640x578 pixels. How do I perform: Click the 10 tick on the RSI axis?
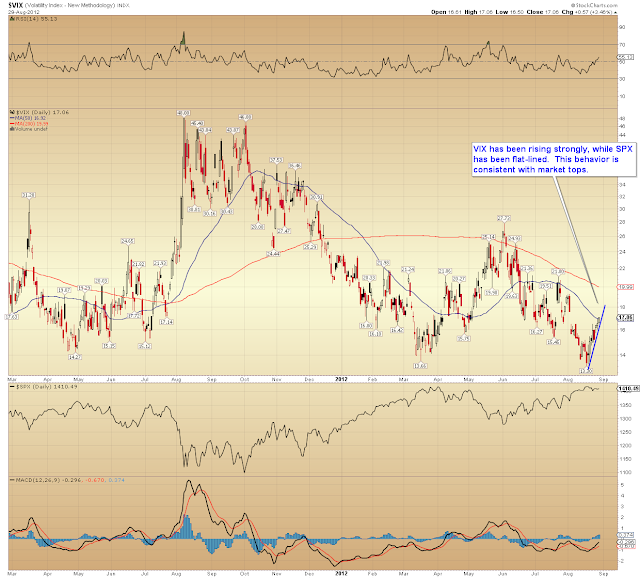point(622,96)
